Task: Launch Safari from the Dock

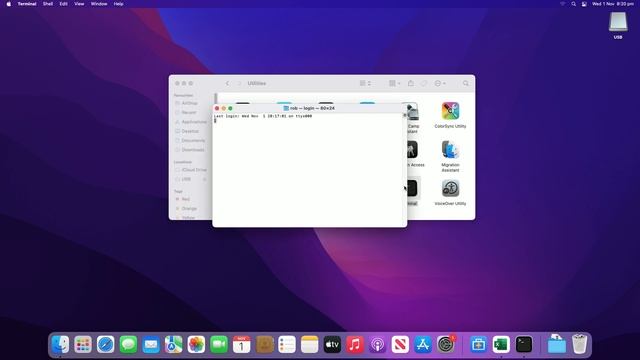Action: 106,344
